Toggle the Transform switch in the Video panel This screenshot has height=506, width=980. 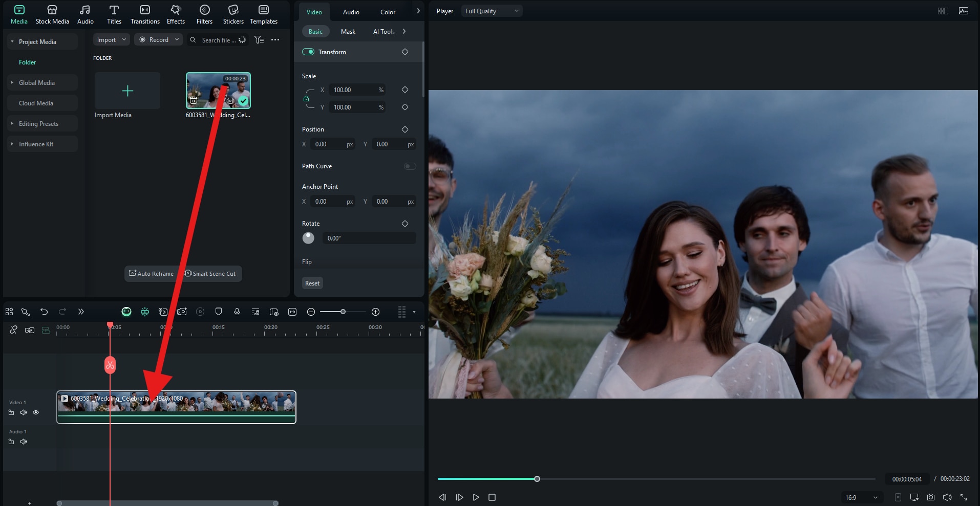(x=309, y=52)
